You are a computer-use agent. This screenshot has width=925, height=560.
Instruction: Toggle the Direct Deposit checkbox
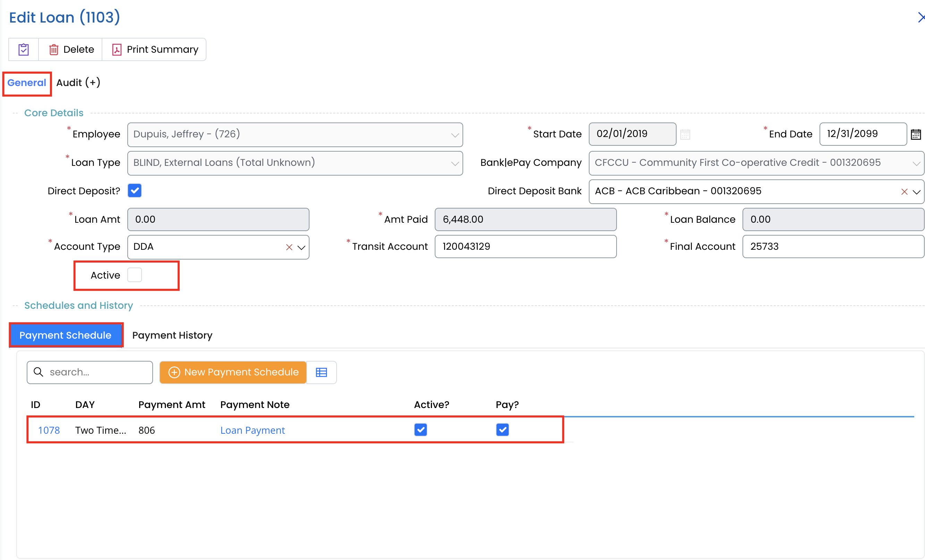coord(134,191)
